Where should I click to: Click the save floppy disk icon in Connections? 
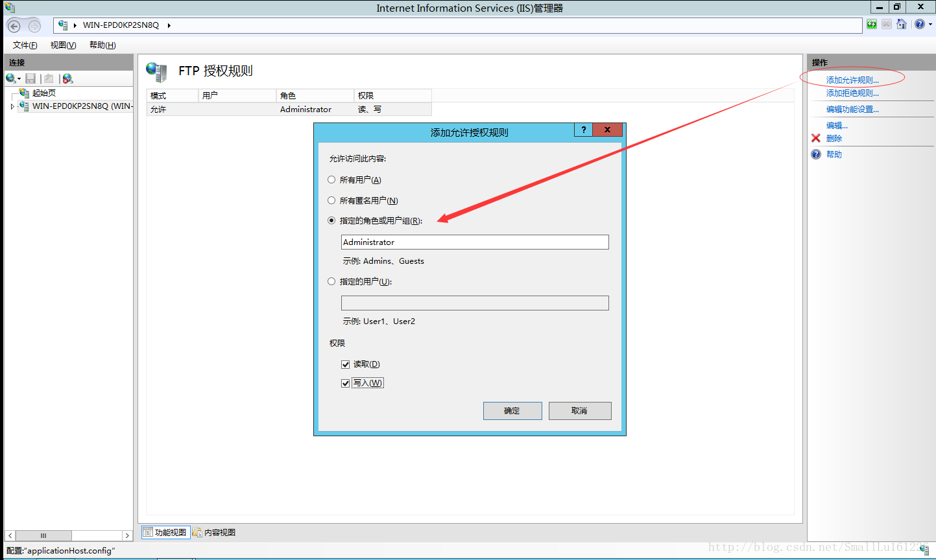(x=30, y=78)
